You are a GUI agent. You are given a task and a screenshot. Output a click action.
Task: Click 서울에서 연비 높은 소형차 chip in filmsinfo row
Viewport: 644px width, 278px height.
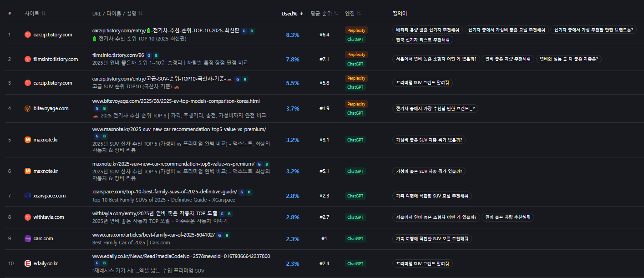pos(436,59)
